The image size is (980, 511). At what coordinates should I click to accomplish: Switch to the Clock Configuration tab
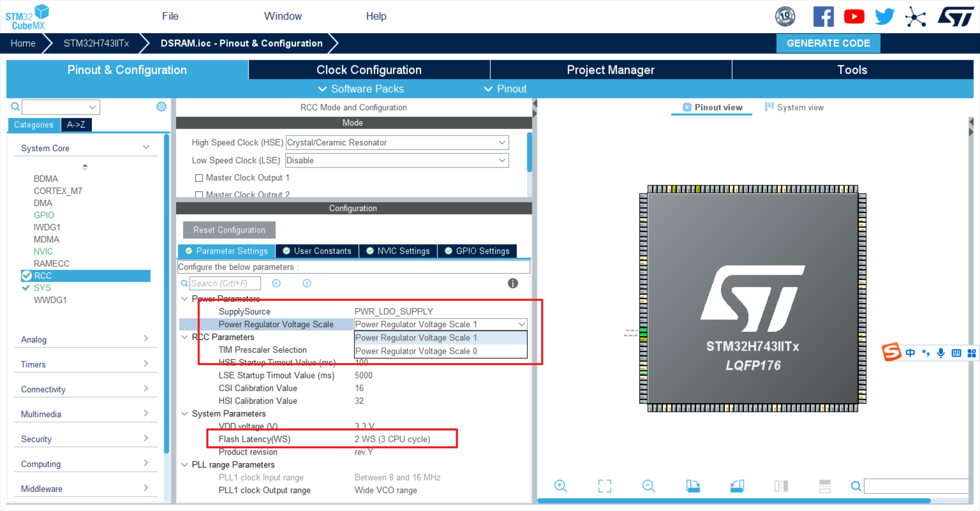[x=369, y=69]
